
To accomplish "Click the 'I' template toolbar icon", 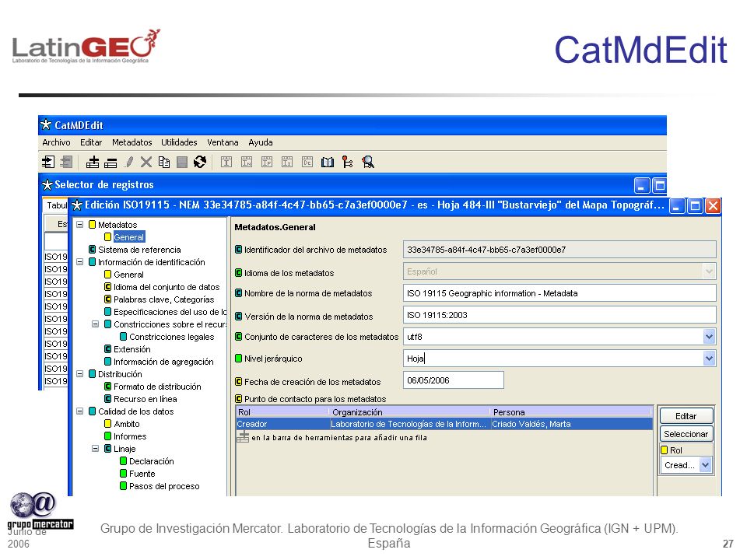I will click(x=226, y=163).
